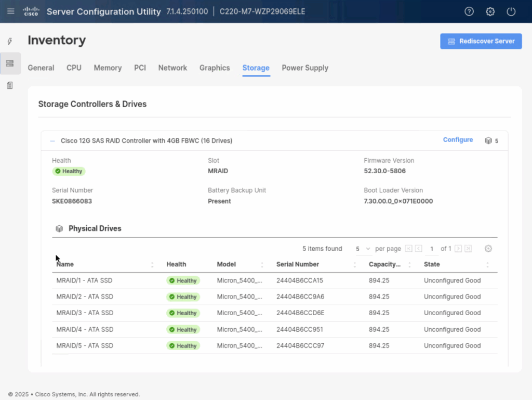532x400 pixels.
Task: Select the MRAID/4 - ATA SSD row
Action: click(x=275, y=329)
